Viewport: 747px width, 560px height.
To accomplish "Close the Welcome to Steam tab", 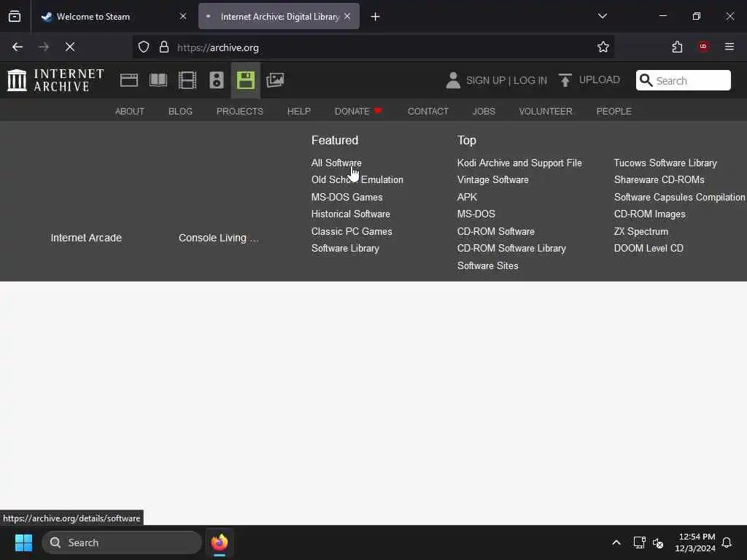I will pos(183,16).
